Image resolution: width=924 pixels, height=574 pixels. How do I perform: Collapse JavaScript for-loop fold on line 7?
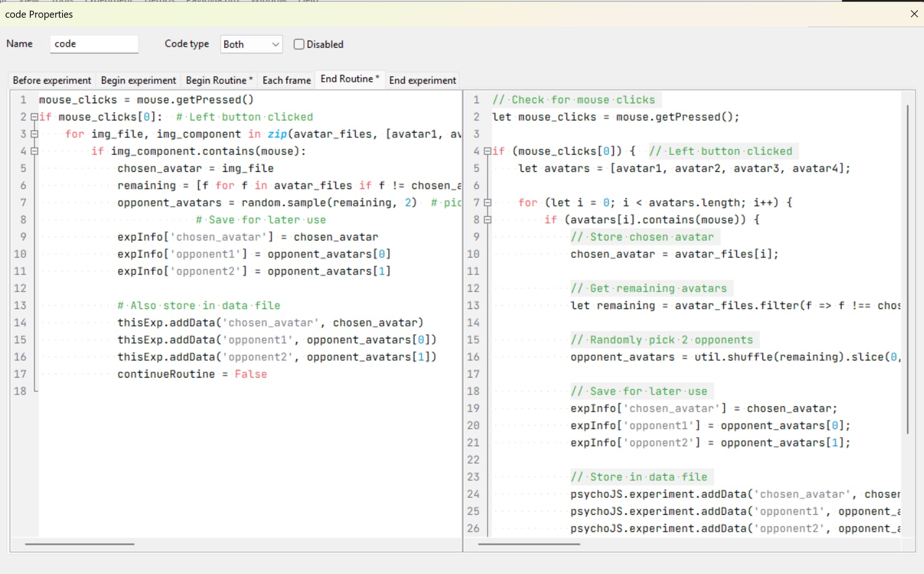coord(487,203)
